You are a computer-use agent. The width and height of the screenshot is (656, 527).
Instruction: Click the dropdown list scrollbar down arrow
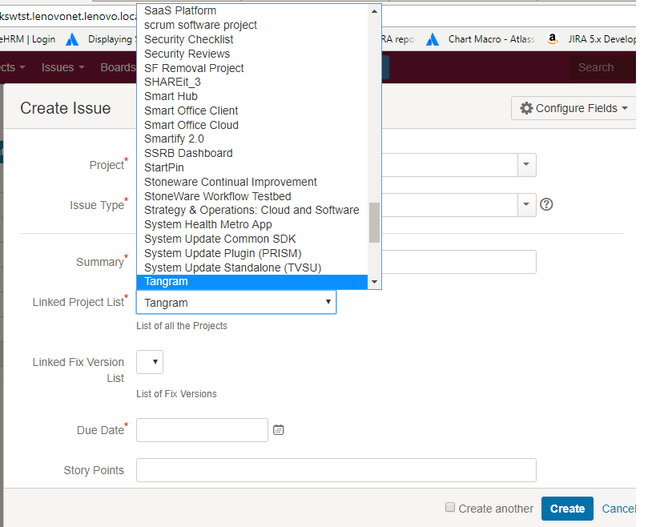pyautogui.click(x=374, y=282)
